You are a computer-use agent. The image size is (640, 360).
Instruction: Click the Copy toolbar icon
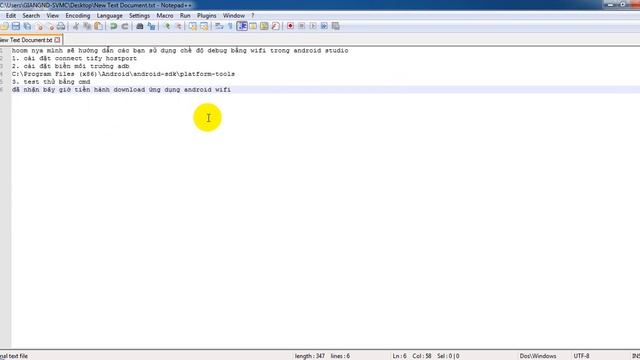(87, 26)
